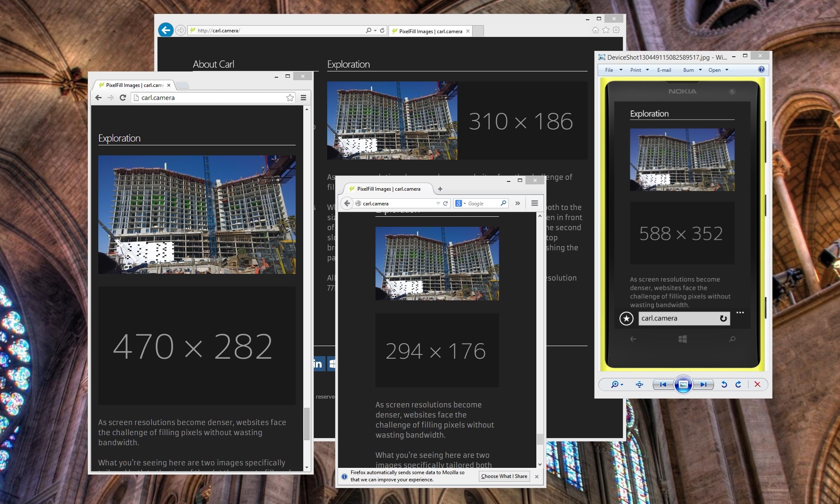Screen dimensions: 840x504
Task: Click the Chrome reload button
Action: [x=123, y=97]
